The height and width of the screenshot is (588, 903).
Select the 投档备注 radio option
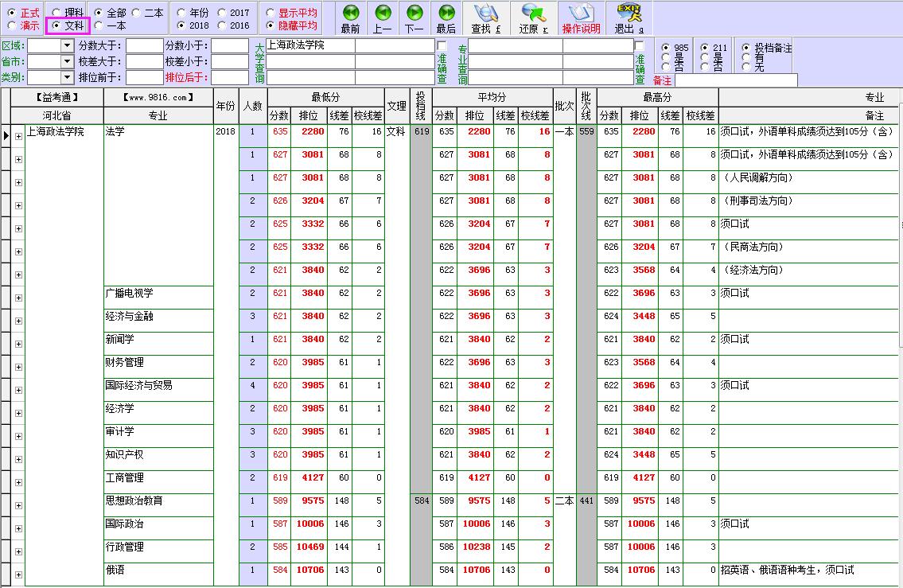(x=746, y=48)
